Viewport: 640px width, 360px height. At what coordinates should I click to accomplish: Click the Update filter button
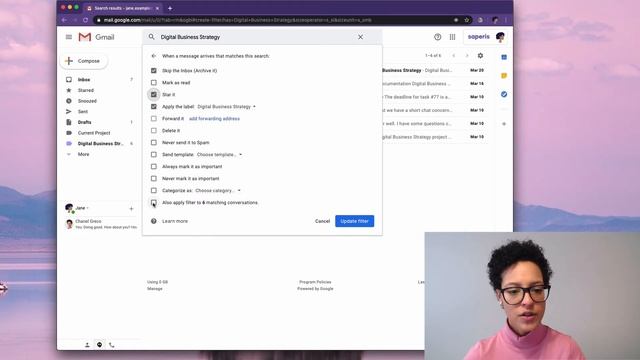coord(354,221)
